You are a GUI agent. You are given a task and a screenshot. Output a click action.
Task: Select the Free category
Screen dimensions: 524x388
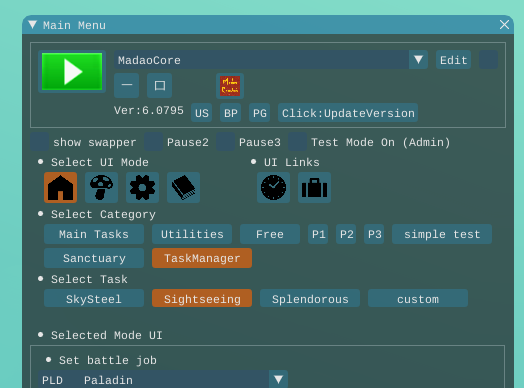coord(270,234)
